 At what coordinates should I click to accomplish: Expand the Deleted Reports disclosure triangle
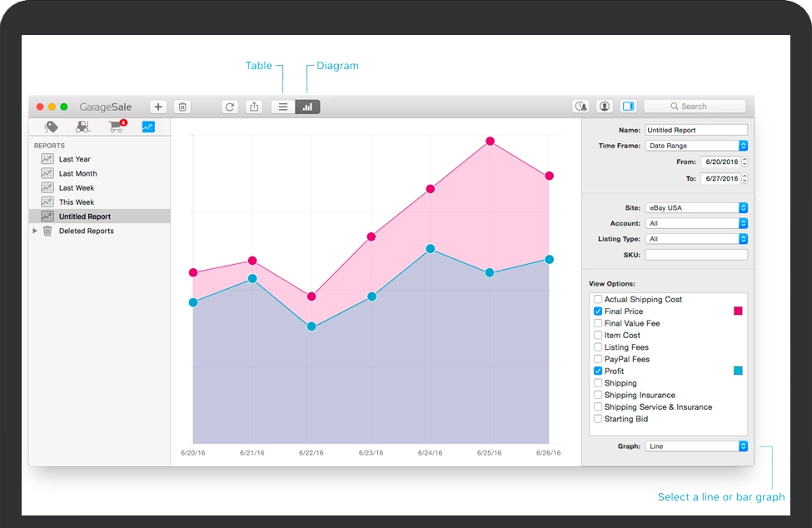pyautogui.click(x=35, y=231)
